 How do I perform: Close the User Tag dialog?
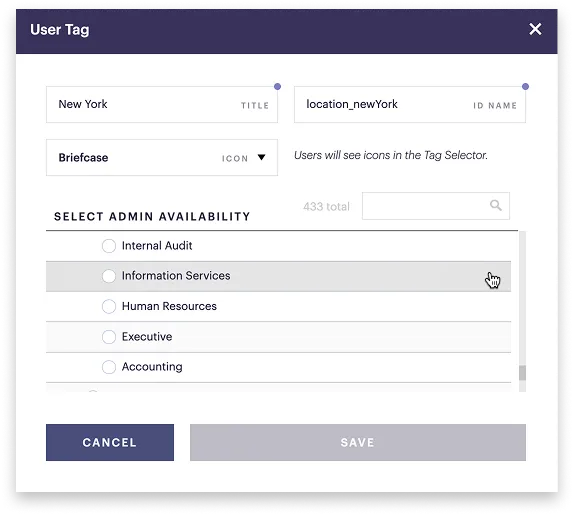(x=535, y=29)
